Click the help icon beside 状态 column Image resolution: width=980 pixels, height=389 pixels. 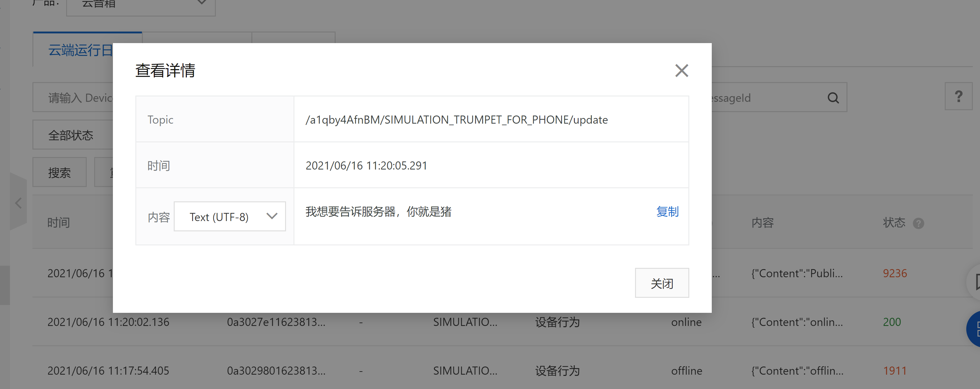pos(918,224)
